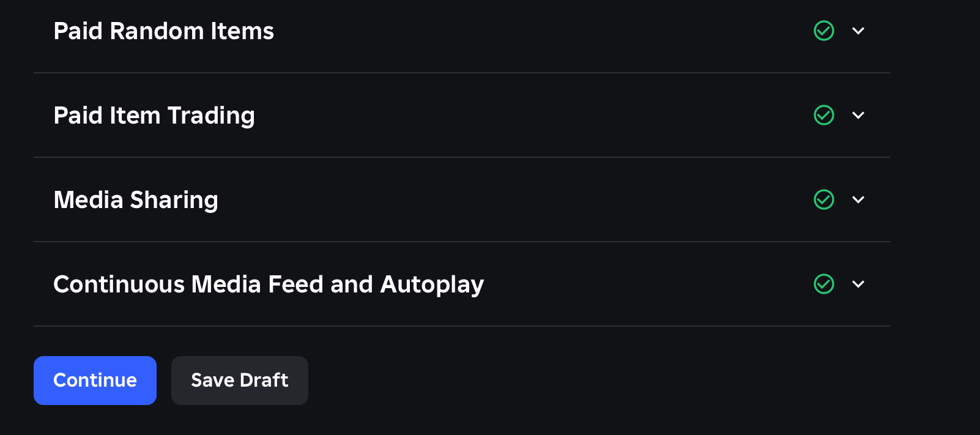Toggle the Continuous Media Feed accordion row
Viewport: 980px width, 435px height.
pyautogui.click(x=612, y=284)
